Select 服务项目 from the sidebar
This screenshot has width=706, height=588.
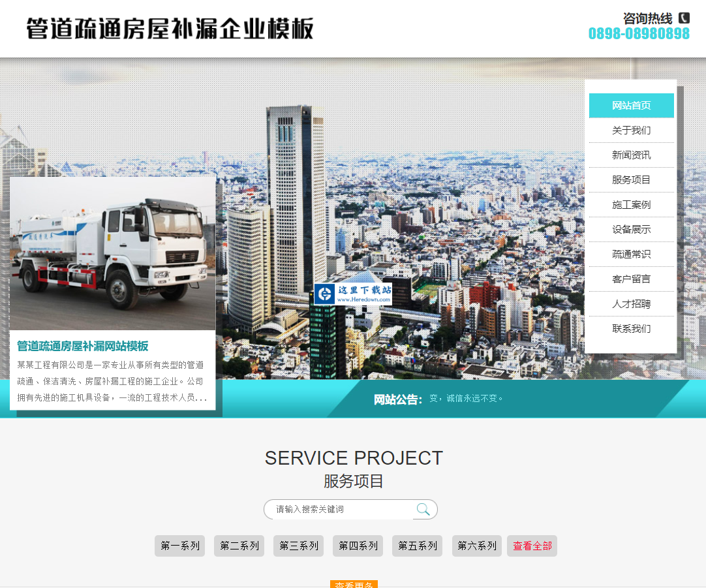[631, 179]
